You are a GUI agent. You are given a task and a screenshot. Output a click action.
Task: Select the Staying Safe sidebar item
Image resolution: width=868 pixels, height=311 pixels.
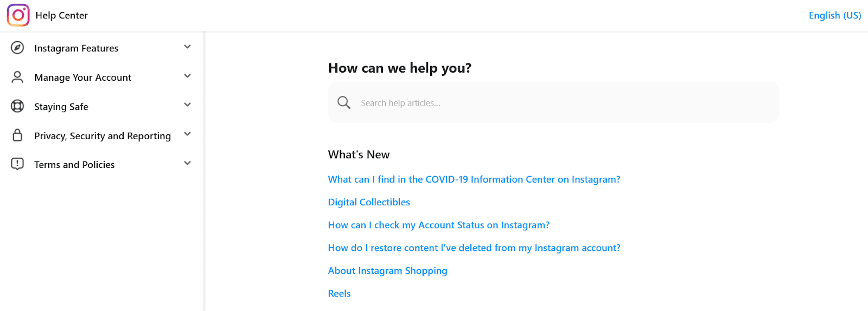click(x=61, y=107)
